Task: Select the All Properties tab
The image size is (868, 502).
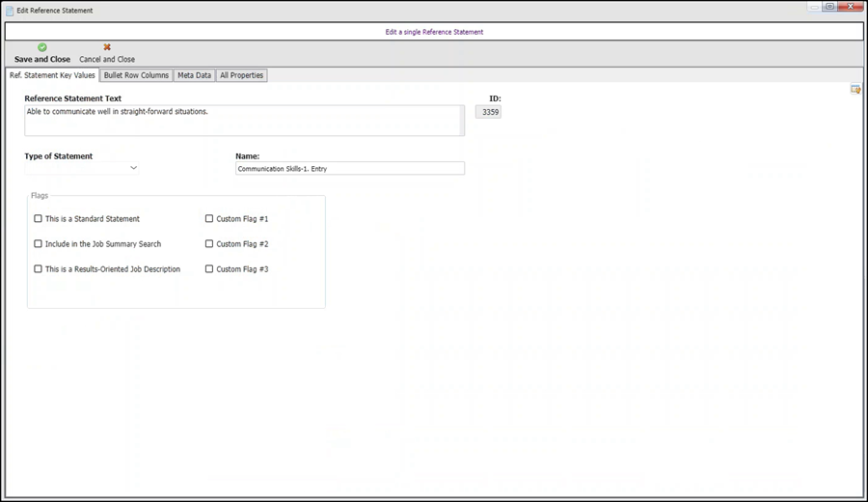Action: pyautogui.click(x=241, y=75)
